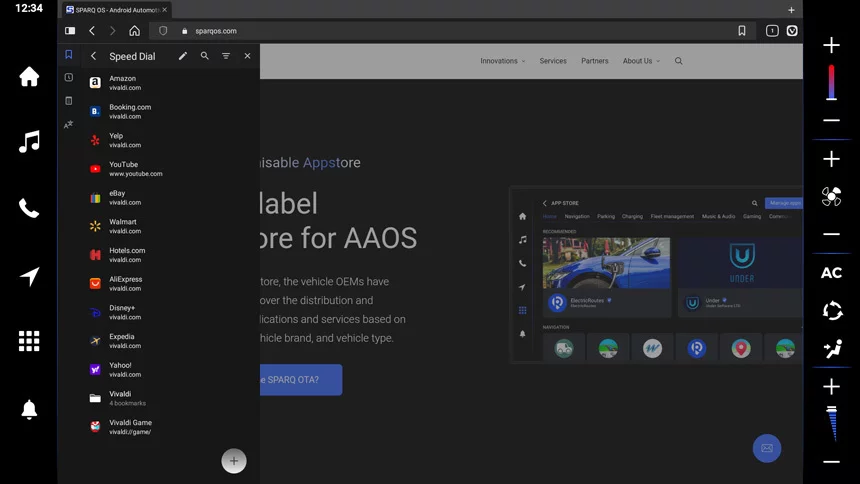Open the car Home screen icon

29,76
